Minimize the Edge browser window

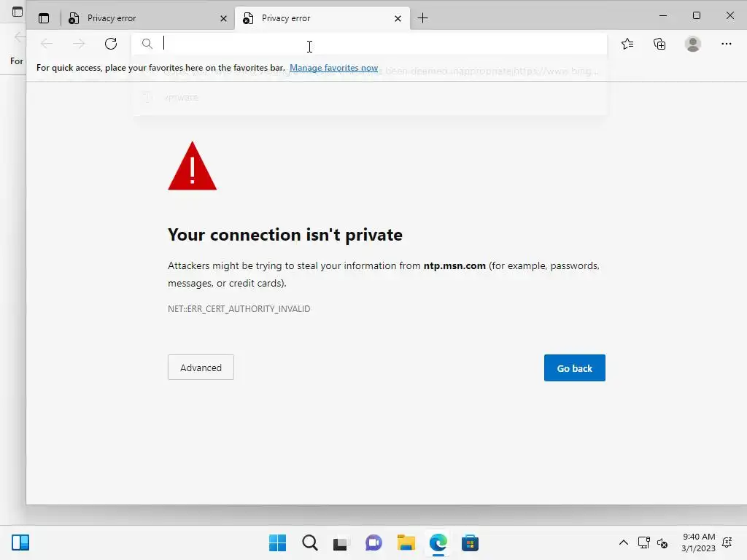tap(662, 16)
